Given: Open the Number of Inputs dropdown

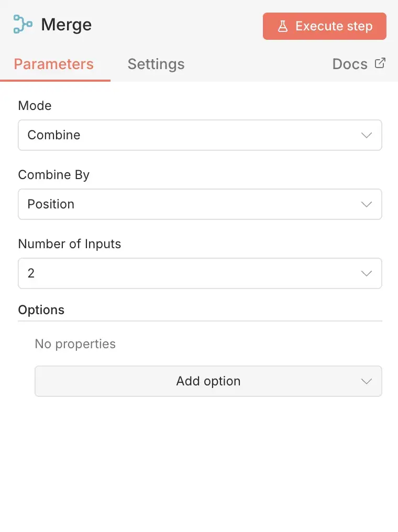Looking at the screenshot, I should tap(199, 273).
